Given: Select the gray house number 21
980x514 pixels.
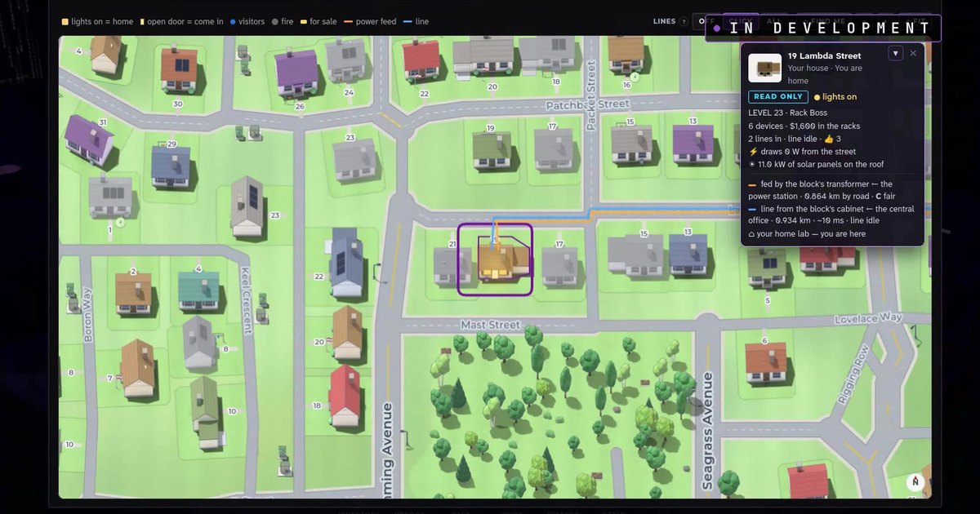Looking at the screenshot, I should point(452,265).
